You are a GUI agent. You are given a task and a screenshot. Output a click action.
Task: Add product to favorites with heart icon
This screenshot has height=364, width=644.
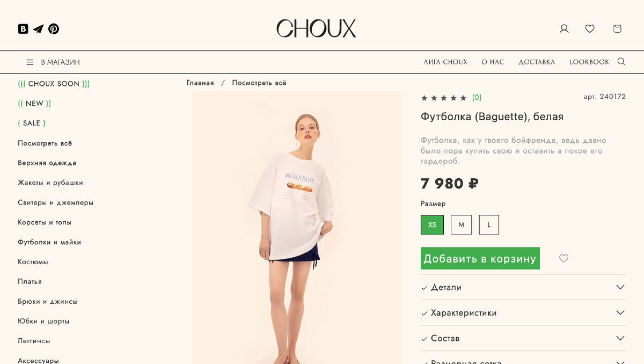pos(563,258)
